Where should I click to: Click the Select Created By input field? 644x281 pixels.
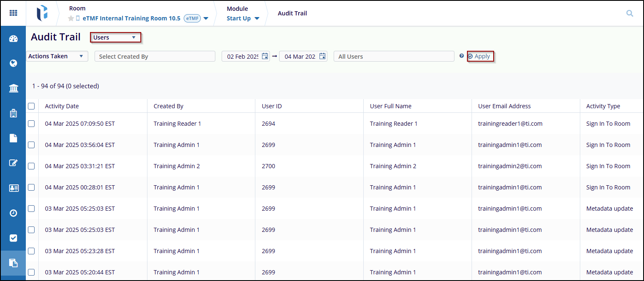click(155, 57)
